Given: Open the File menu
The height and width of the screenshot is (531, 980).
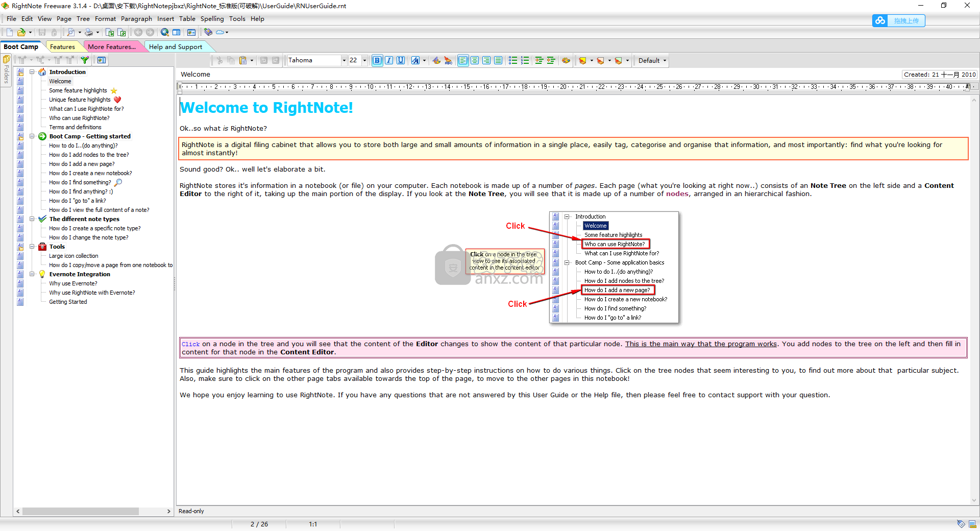Looking at the screenshot, I should 11,18.
